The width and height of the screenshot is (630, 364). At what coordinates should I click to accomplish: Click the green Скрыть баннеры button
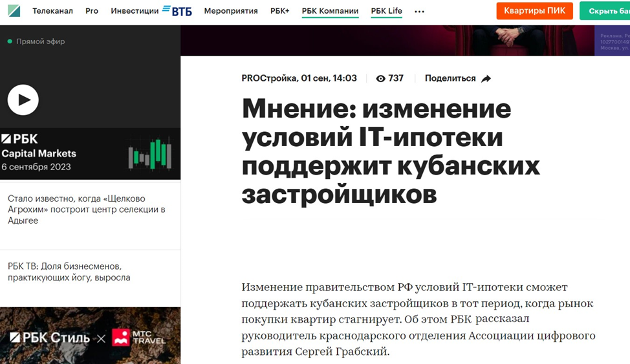pos(605,11)
